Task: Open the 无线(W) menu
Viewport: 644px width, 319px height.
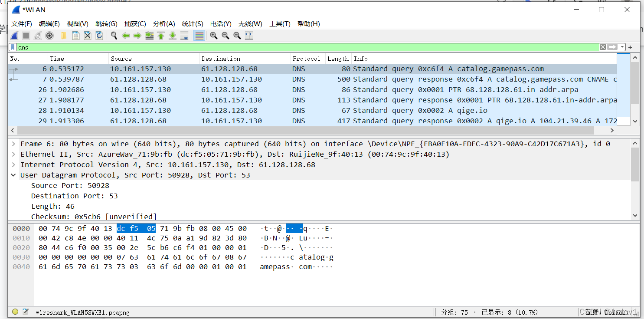Action: [x=250, y=24]
